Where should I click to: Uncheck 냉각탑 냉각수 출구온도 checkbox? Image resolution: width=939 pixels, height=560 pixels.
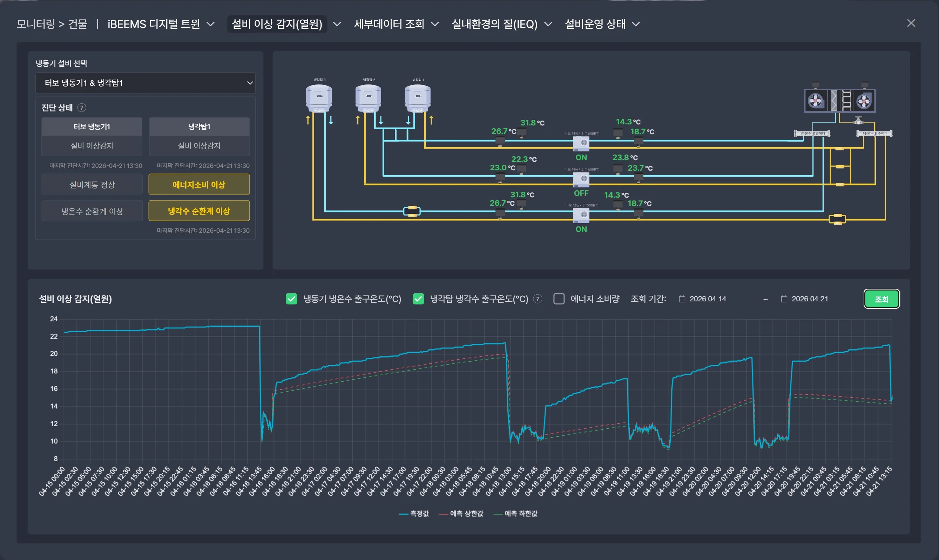(x=418, y=299)
